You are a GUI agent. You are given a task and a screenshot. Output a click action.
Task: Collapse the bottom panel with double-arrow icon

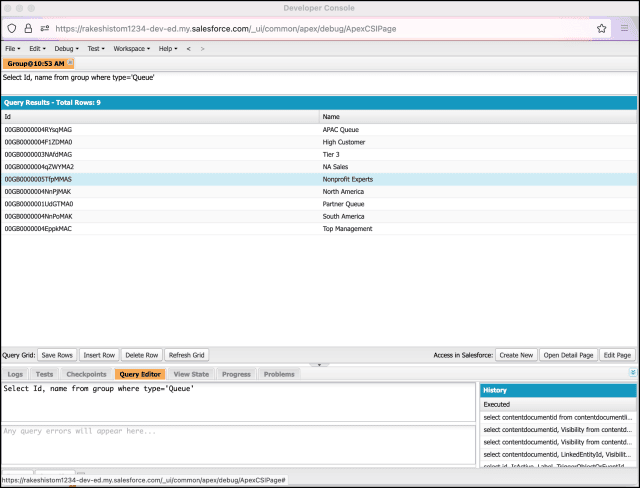click(633, 373)
